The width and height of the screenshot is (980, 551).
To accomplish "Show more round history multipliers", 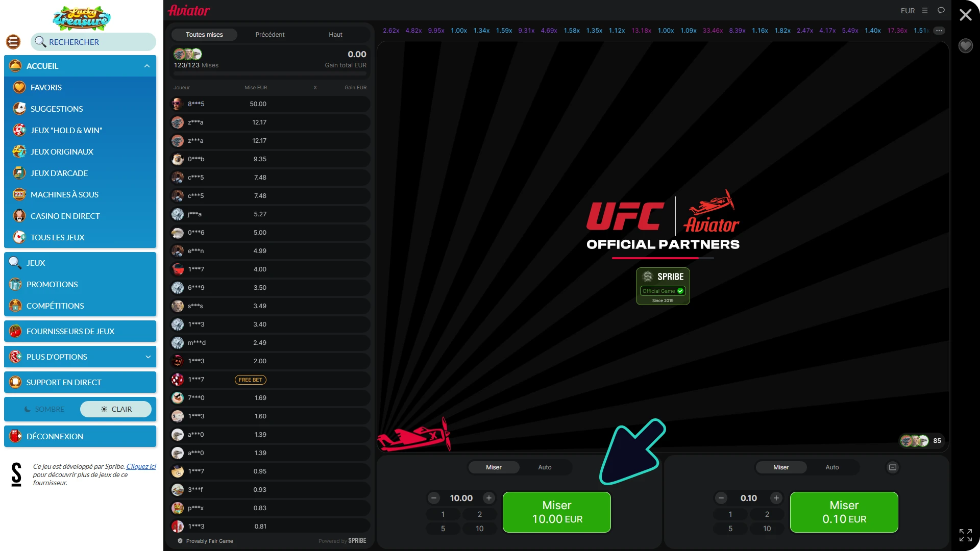I will pyautogui.click(x=939, y=31).
